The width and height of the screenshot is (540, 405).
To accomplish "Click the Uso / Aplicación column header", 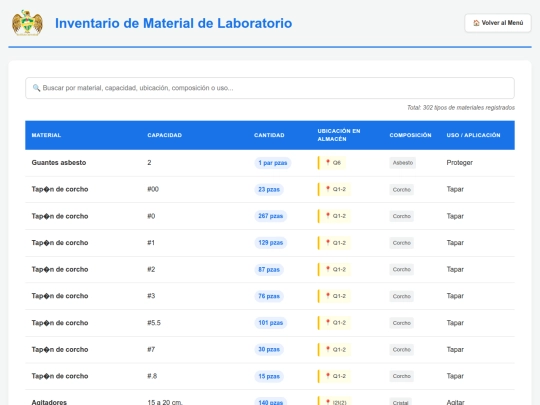I will (473, 135).
